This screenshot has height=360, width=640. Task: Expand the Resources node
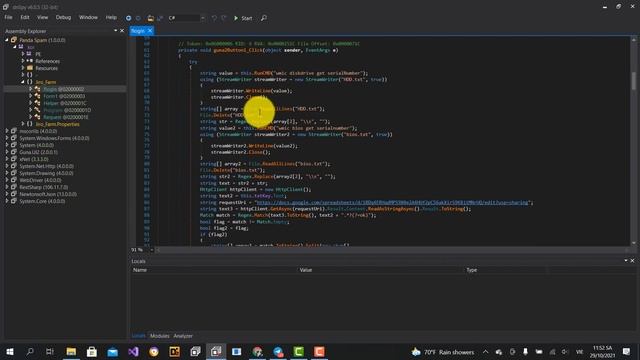[23, 68]
